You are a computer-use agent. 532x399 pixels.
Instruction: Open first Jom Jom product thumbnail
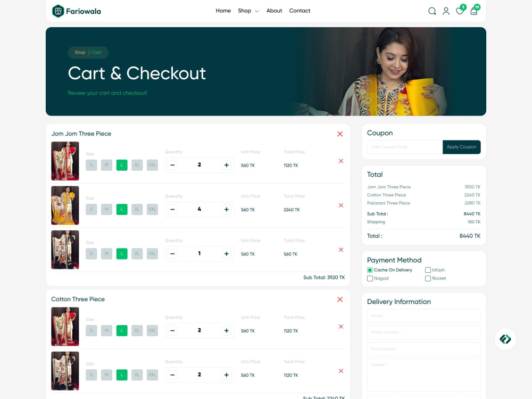(x=65, y=161)
